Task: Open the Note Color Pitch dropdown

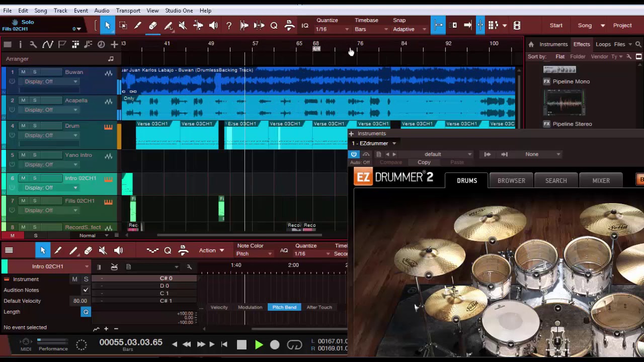Action: coord(254,253)
